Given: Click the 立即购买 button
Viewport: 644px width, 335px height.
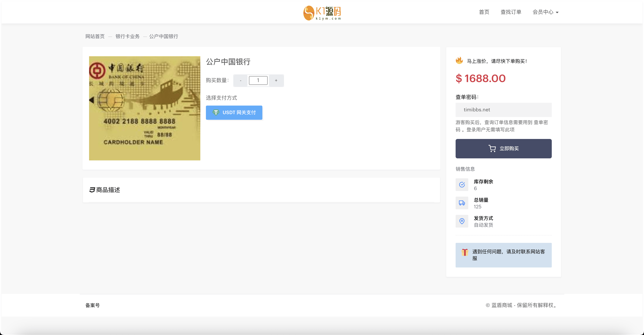Looking at the screenshot, I should (x=504, y=148).
